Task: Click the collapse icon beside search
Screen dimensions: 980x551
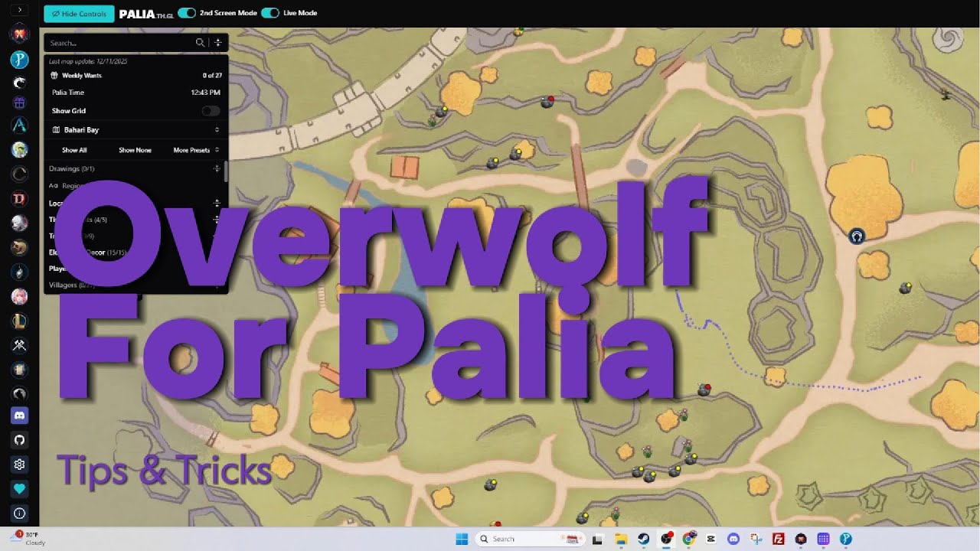Action: (218, 43)
